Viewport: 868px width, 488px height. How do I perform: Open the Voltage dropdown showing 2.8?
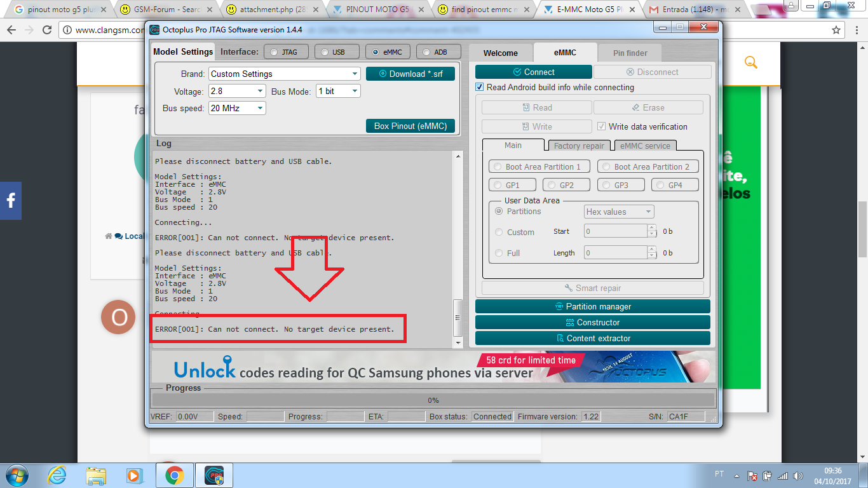click(237, 91)
